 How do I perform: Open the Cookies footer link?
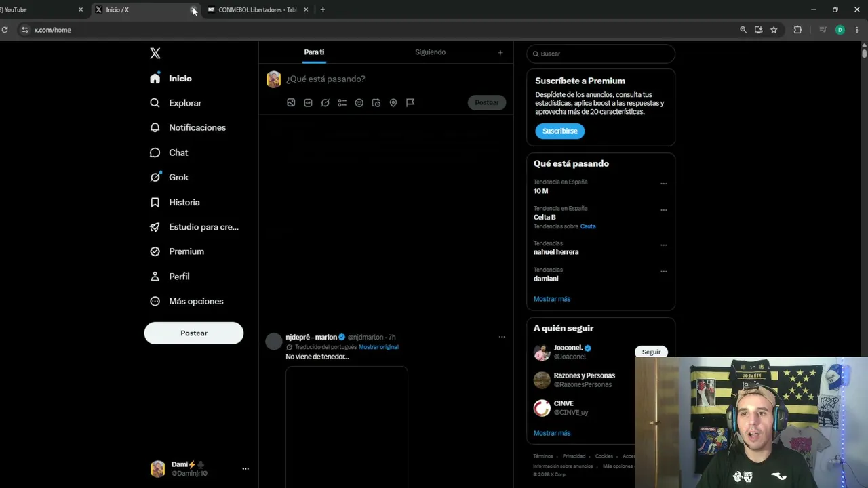pyautogui.click(x=604, y=456)
